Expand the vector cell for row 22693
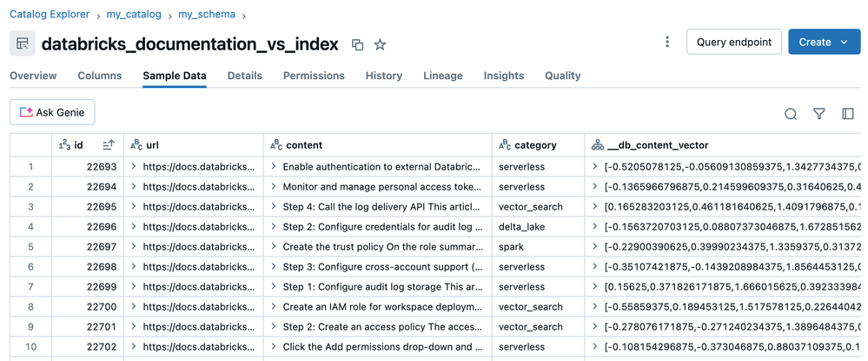 (595, 166)
